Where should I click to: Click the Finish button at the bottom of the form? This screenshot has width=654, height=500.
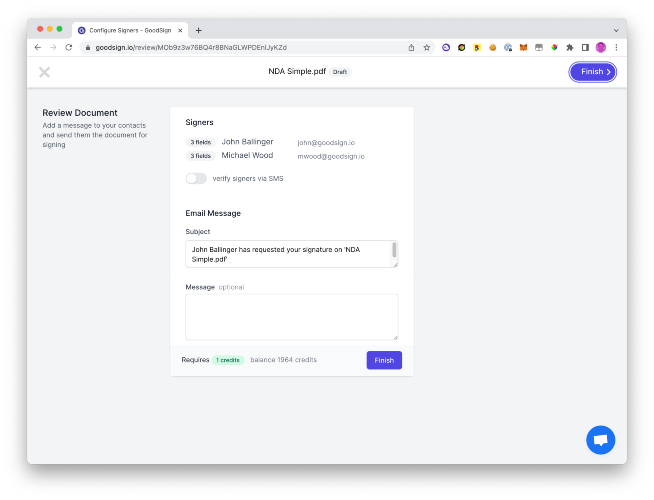coord(384,360)
